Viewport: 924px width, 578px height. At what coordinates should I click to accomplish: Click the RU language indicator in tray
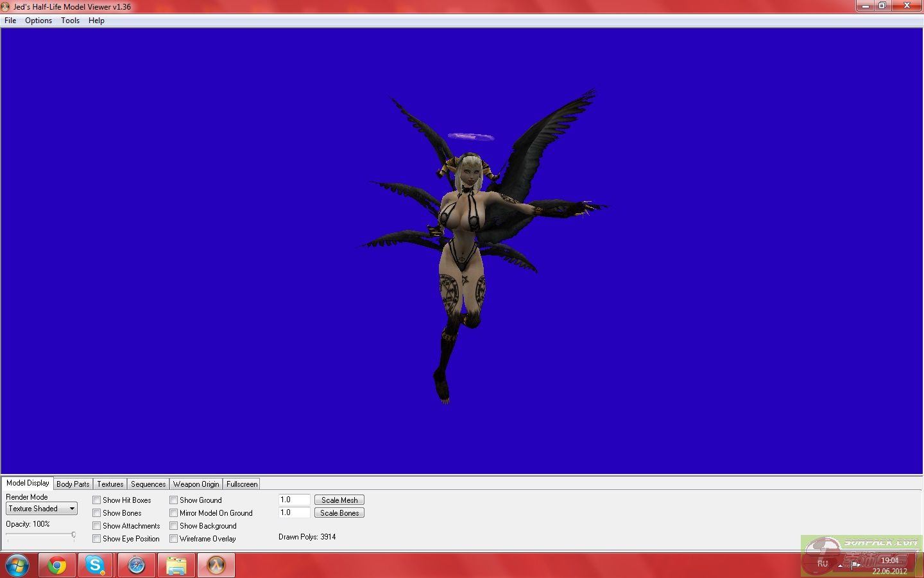click(822, 563)
